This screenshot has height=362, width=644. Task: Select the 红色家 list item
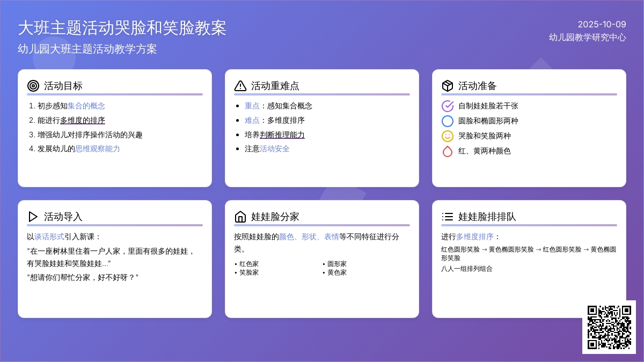click(x=249, y=264)
